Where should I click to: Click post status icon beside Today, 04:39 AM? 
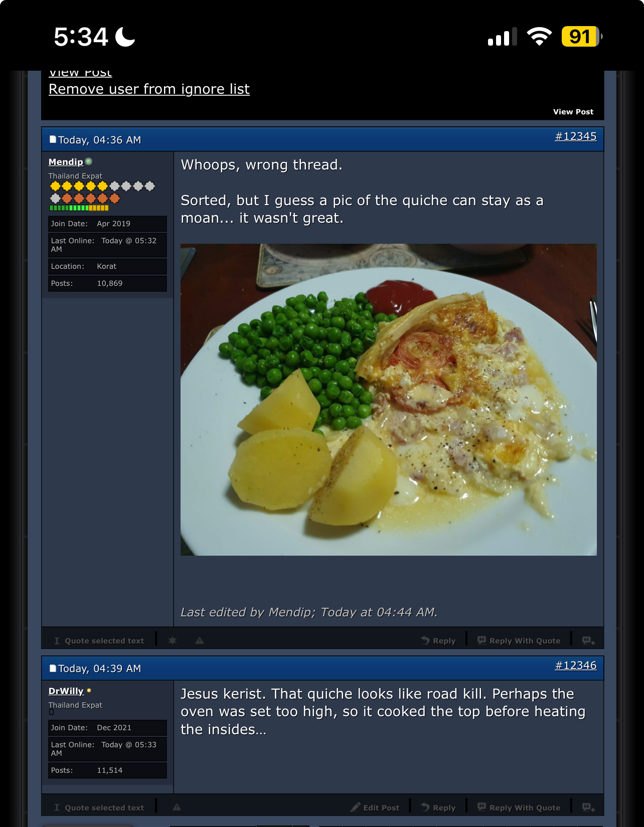[x=53, y=668]
